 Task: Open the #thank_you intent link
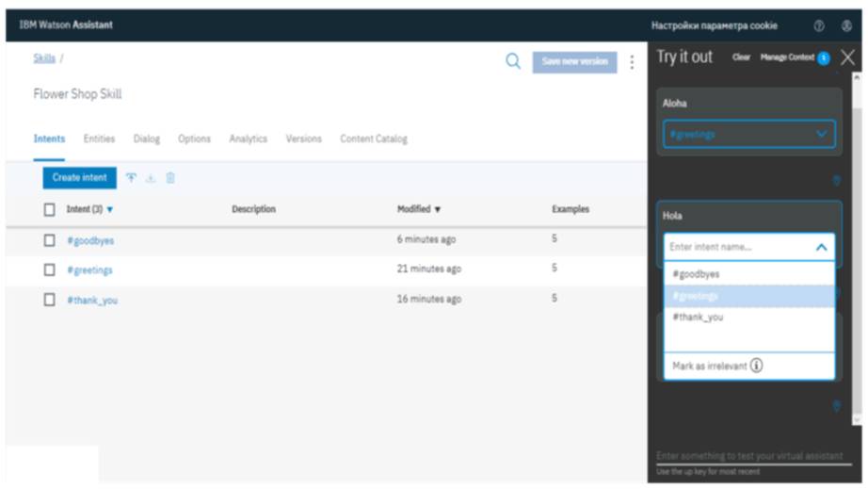[x=92, y=300]
